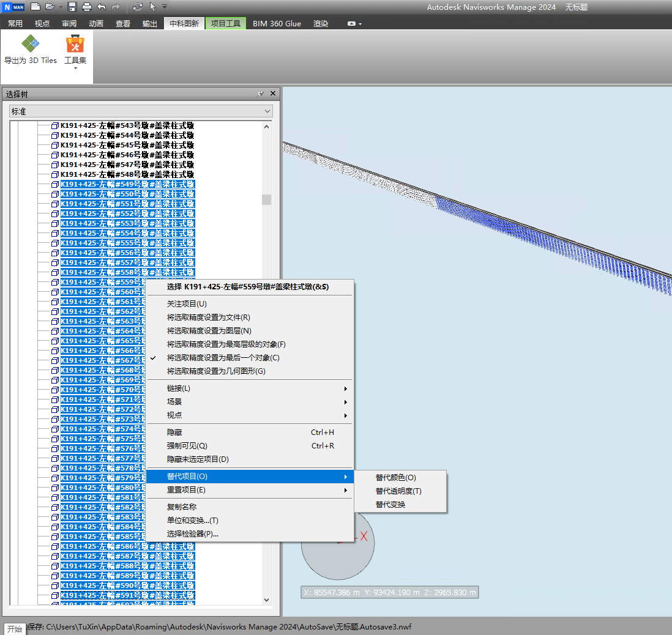Click 隐藏 Ctrl+H menu entry
Screen dimensions: 672x635
click(x=250, y=433)
